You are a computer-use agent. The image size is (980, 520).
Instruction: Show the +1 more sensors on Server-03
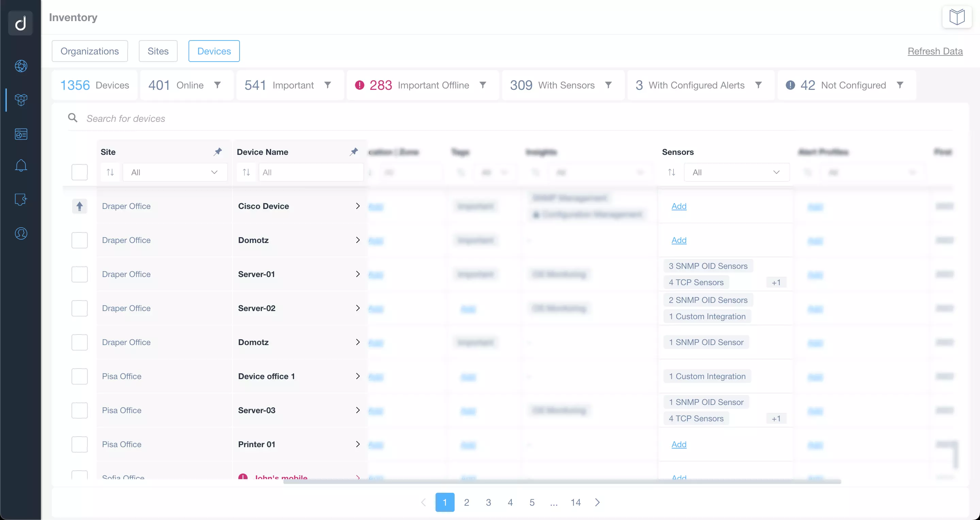point(776,419)
